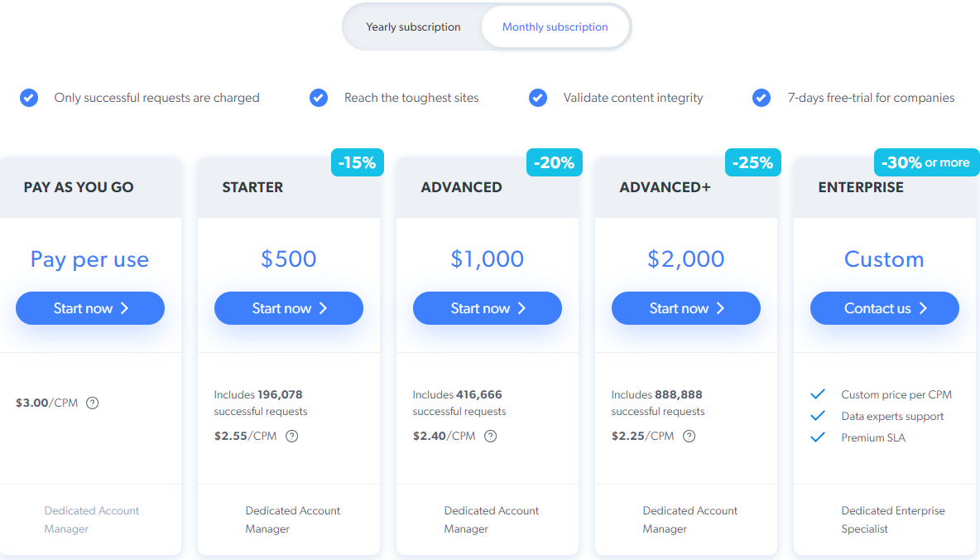Click checkmark icon for 'Only successful requests are charged'
This screenshot has width=980, height=560.
click(29, 98)
